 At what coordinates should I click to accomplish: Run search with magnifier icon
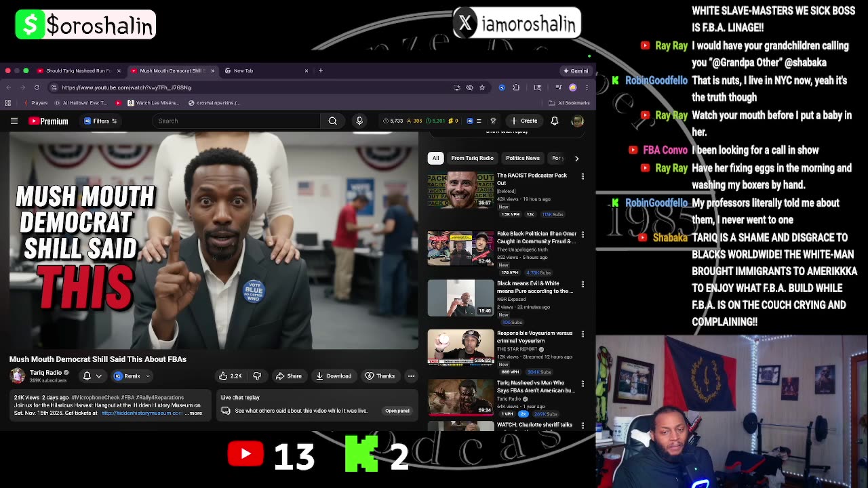[332, 121]
